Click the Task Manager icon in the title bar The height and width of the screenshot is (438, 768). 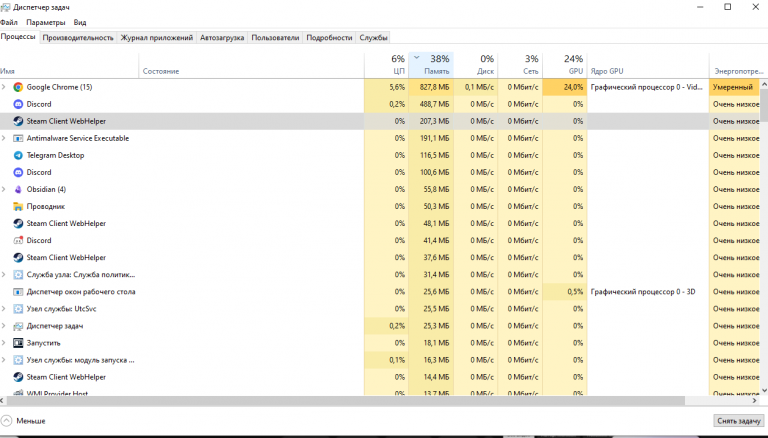pyautogui.click(x=5, y=7)
